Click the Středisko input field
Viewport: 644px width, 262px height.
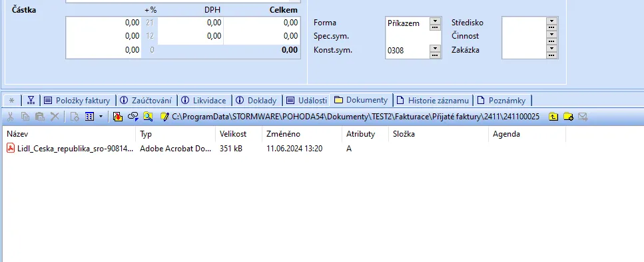pos(524,23)
